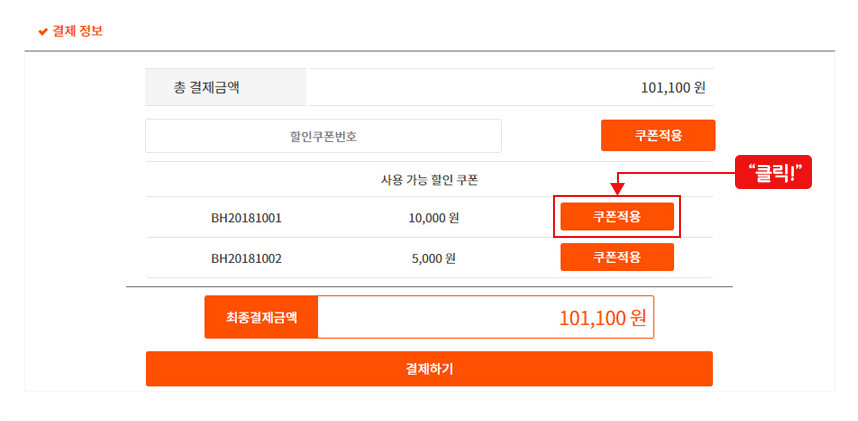Select coupon code BH20181001
This screenshot has height=421, width=858.
pyautogui.click(x=246, y=218)
